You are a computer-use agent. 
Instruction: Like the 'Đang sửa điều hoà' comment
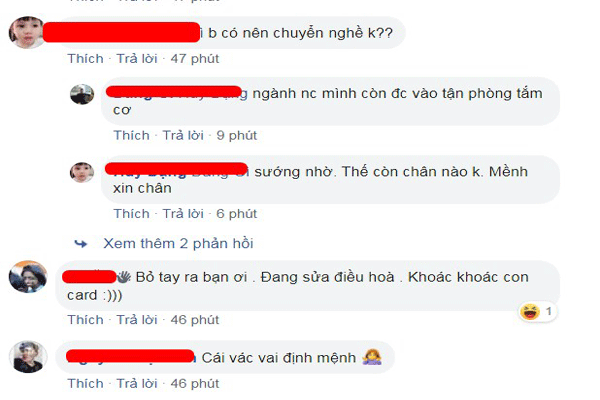[85, 320]
